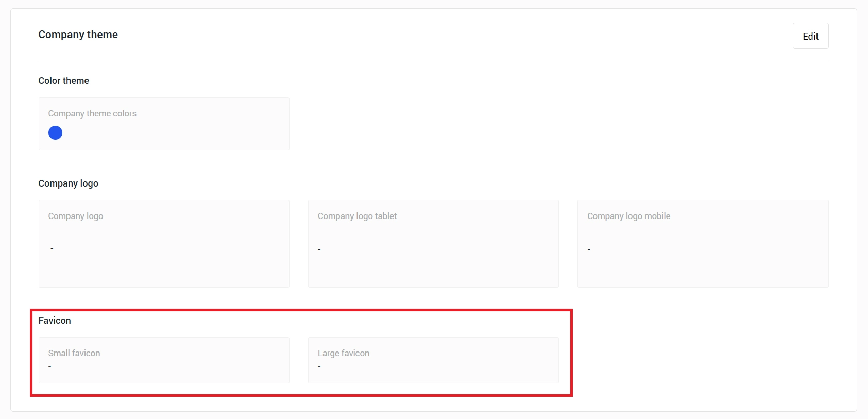Click the Company logo tablet label
The height and width of the screenshot is (419, 868).
(357, 216)
